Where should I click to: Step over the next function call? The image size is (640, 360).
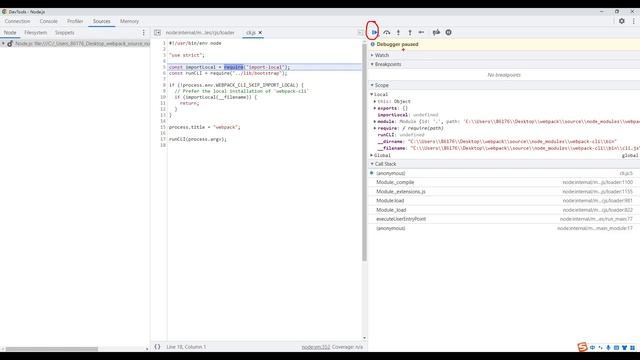tap(387, 32)
